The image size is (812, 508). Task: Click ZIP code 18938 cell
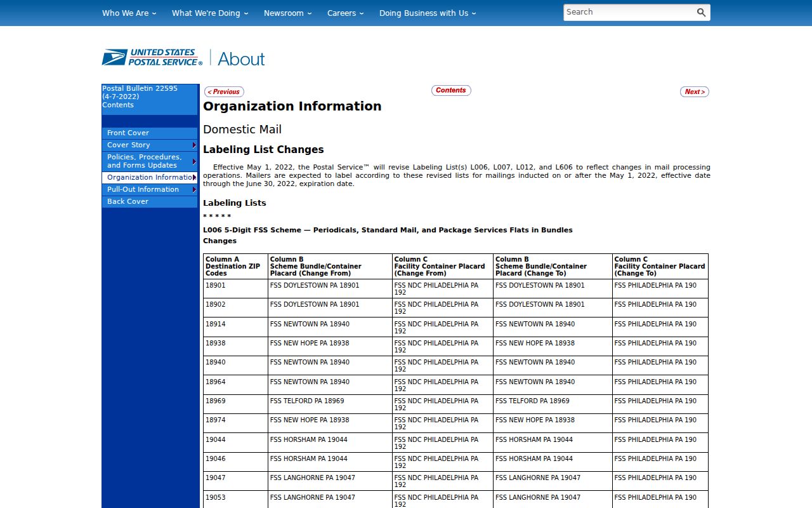coord(235,347)
